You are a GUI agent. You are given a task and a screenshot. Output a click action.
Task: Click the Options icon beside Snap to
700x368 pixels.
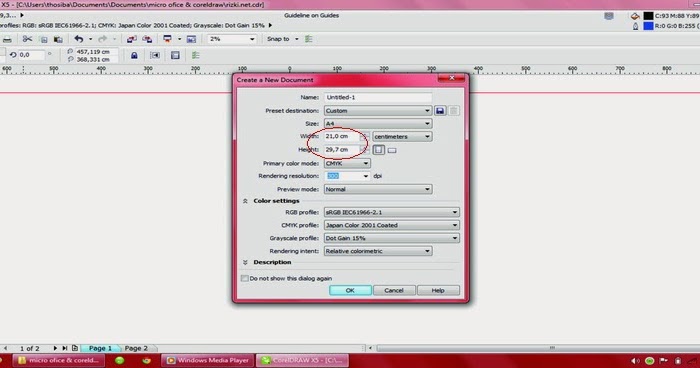point(308,39)
